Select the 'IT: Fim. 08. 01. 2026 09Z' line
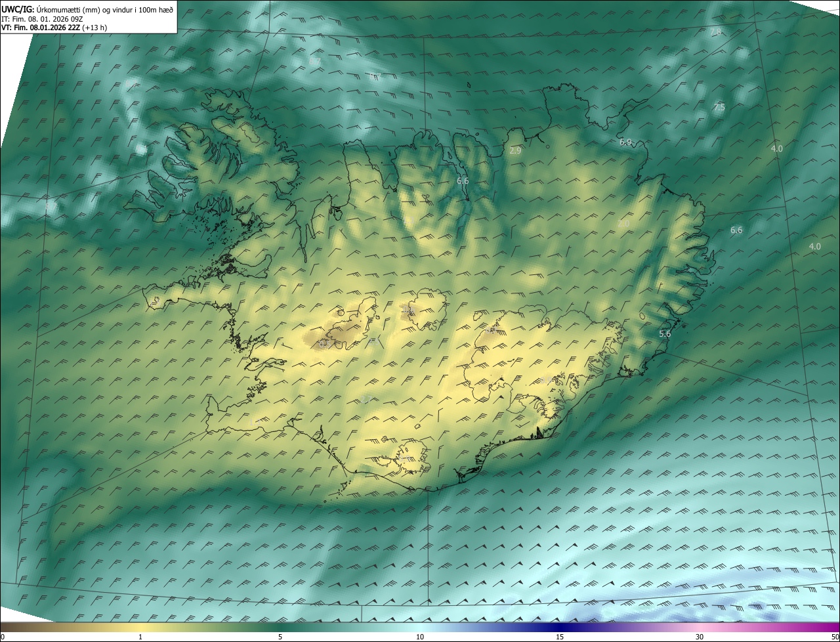The image size is (840, 642). coord(42,19)
